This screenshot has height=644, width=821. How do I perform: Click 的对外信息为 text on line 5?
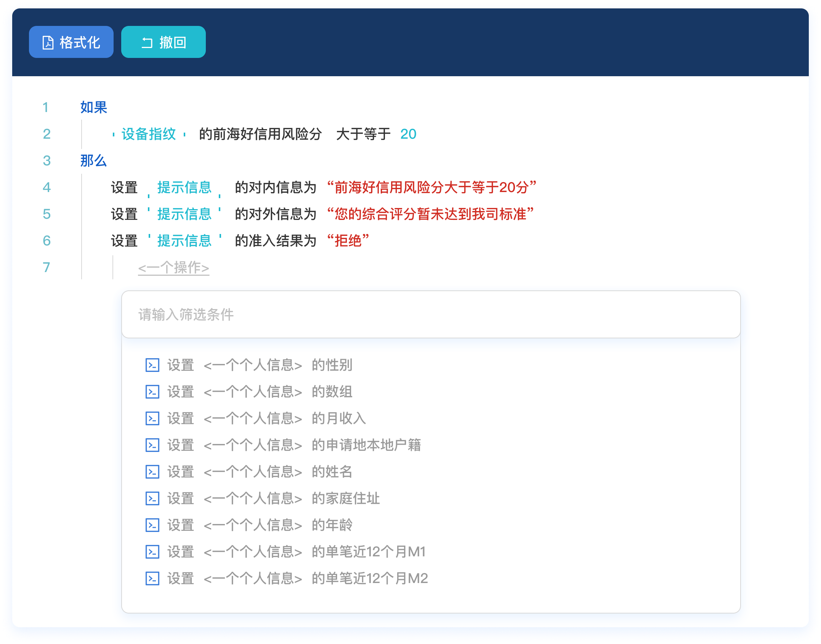(276, 214)
